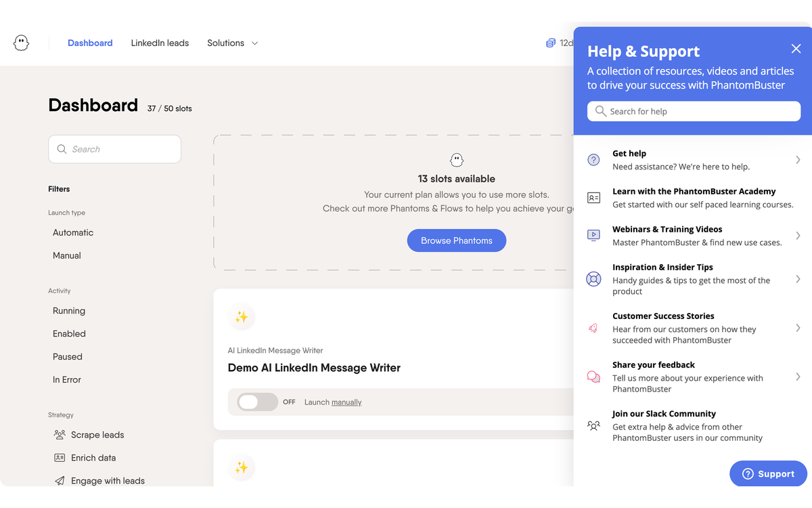812x508 pixels.
Task: Click sparkle icon on the second Phantom card
Action: coord(241,467)
